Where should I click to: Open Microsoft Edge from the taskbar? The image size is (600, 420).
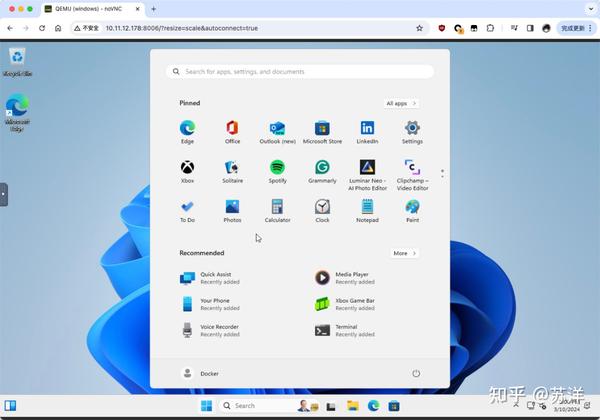tap(373, 406)
